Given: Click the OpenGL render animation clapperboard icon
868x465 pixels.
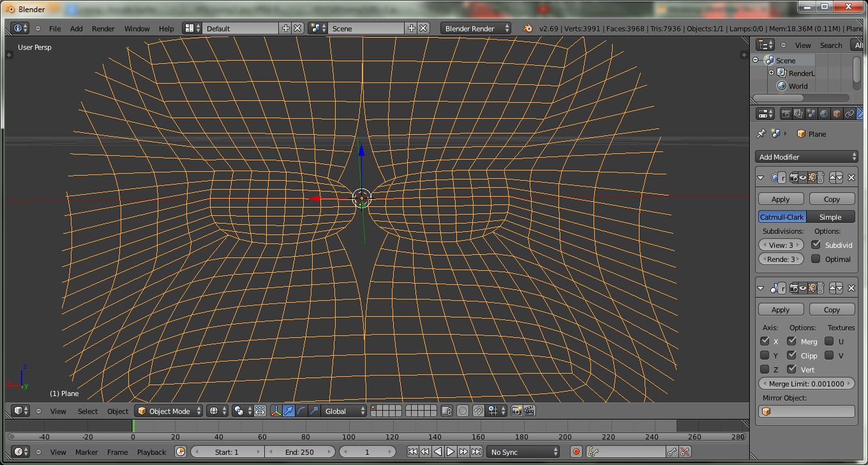Looking at the screenshot, I should [529, 411].
